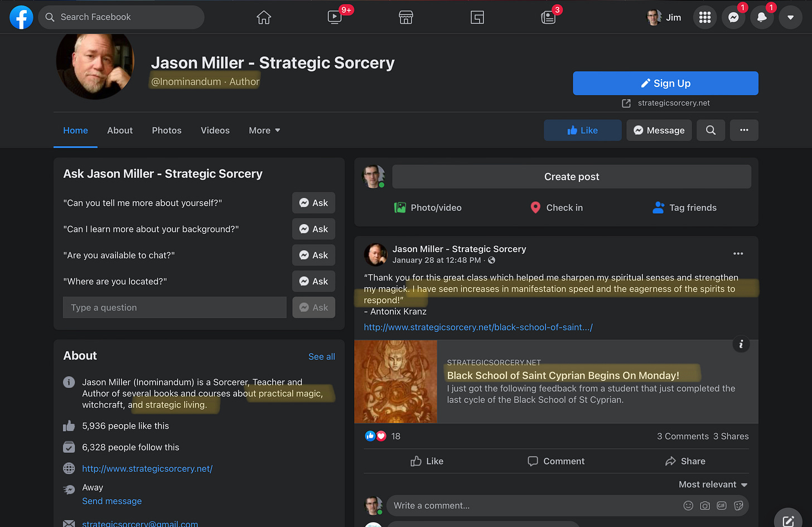Add a sticker to the comment
The height and width of the screenshot is (527, 812).
point(738,506)
